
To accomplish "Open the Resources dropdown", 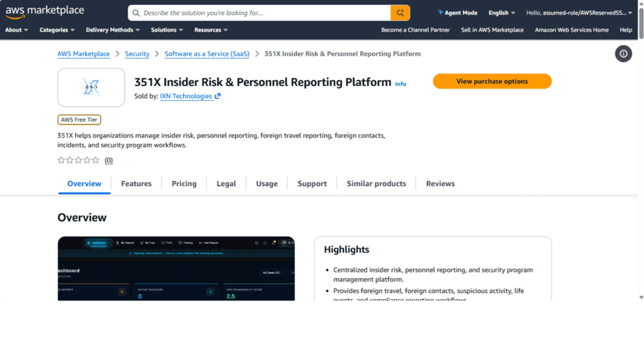I will [211, 30].
